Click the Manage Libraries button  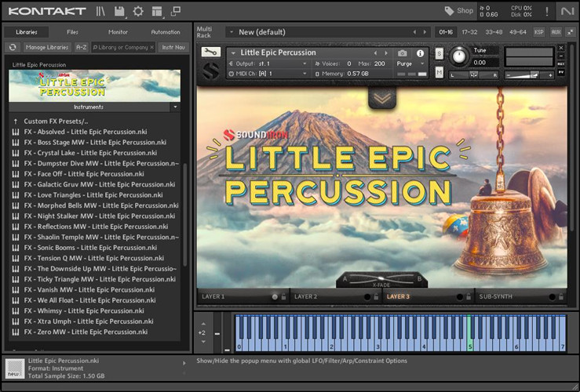pos(49,47)
